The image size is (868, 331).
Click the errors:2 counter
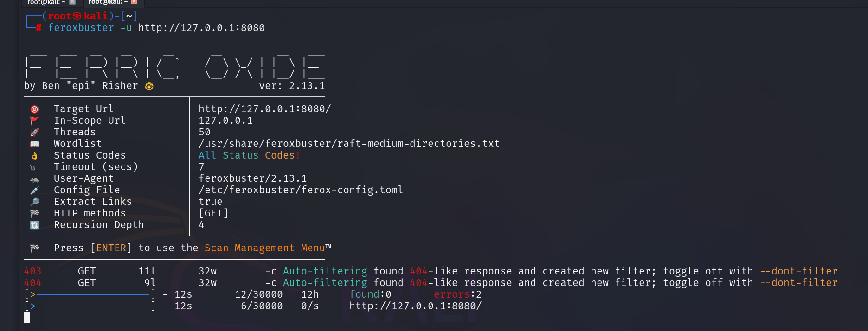[457, 294]
